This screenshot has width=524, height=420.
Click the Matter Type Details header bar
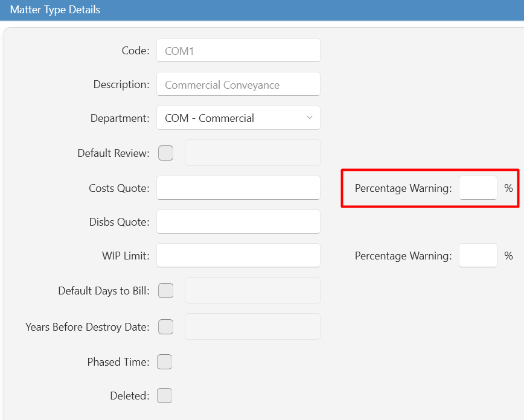pos(262,10)
